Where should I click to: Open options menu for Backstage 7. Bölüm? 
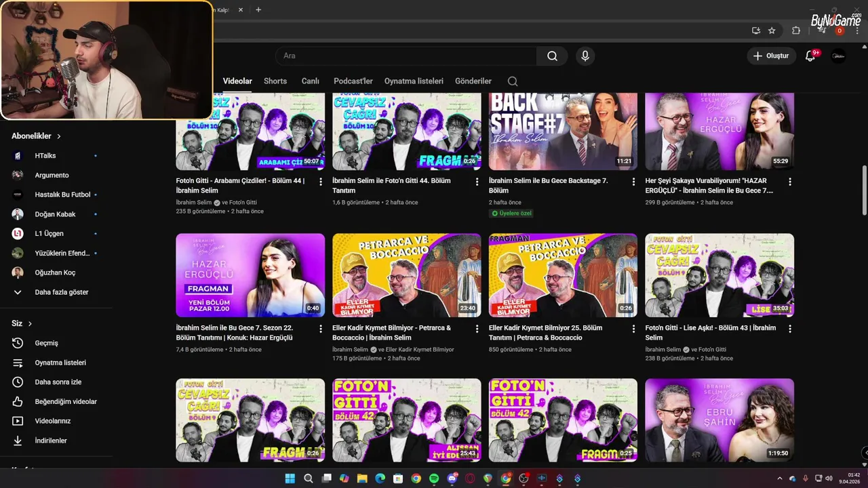[633, 182]
